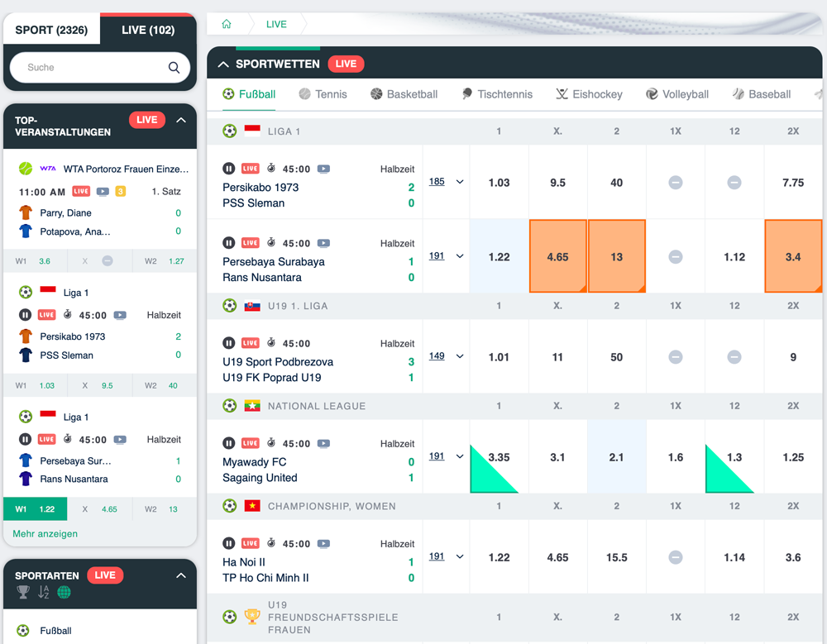Open the LIVE breadcrumb link
Viewport: 827px width, 644px height.
click(x=276, y=24)
